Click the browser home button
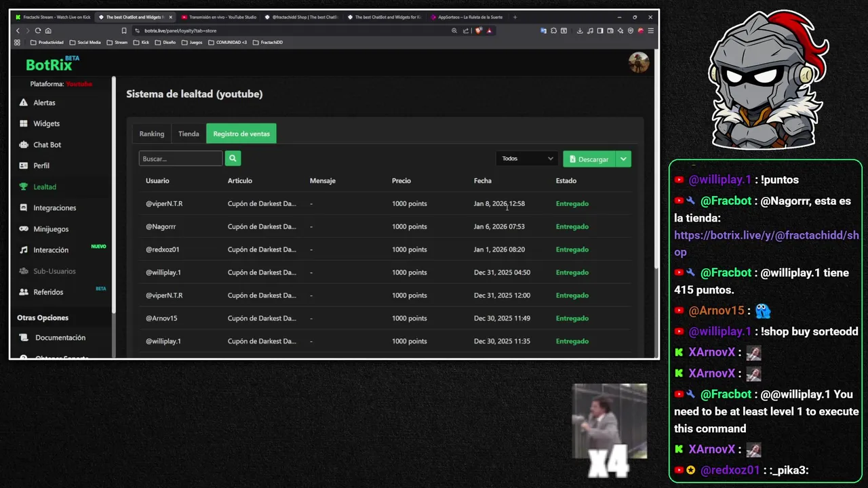The height and width of the screenshot is (488, 868). pos(48,30)
